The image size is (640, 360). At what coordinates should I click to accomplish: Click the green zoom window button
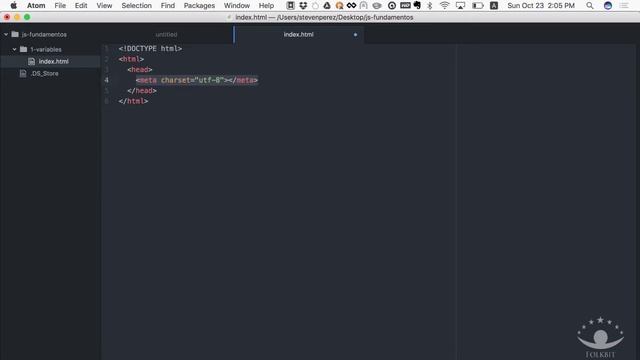pos(27,17)
